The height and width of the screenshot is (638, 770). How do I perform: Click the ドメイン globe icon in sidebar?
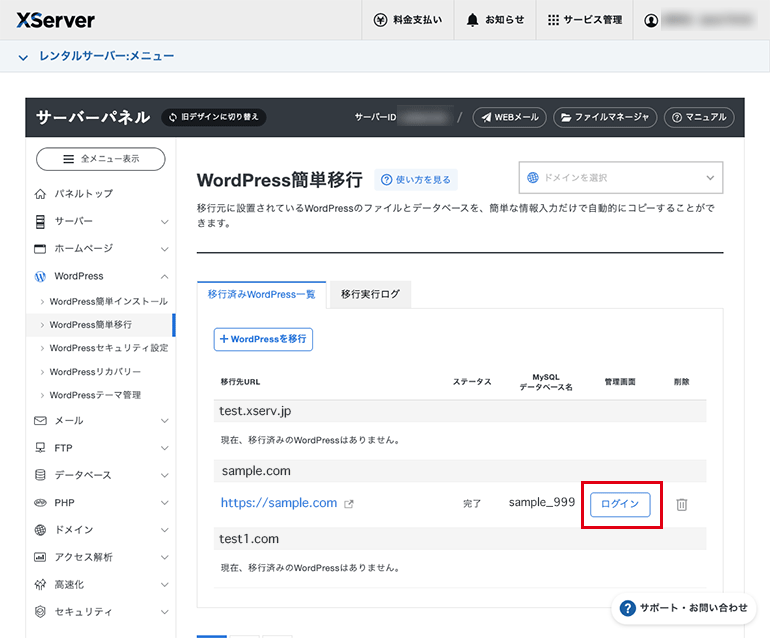(x=40, y=530)
